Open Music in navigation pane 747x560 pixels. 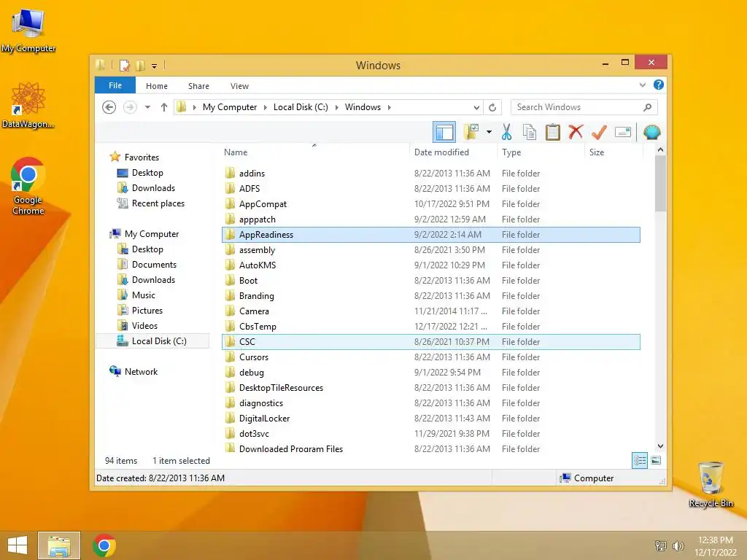[144, 295]
